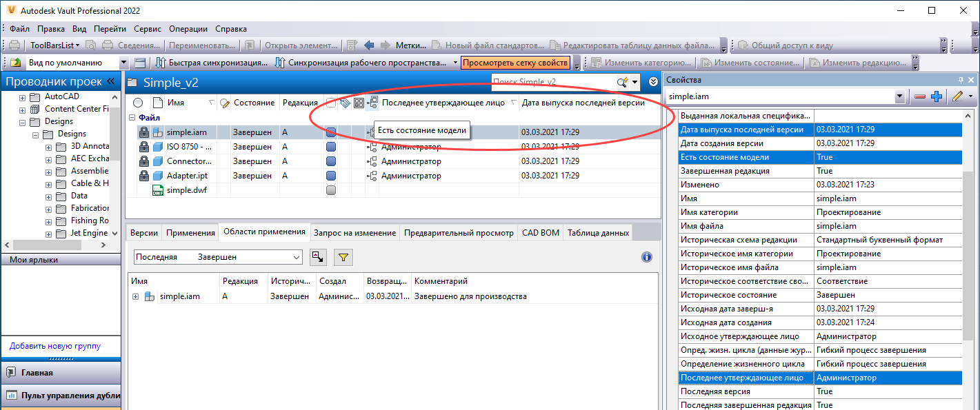This screenshot has width=980, height=410.
Task: Collapse the Проводник проектов pane chevrons
Action: (110, 81)
